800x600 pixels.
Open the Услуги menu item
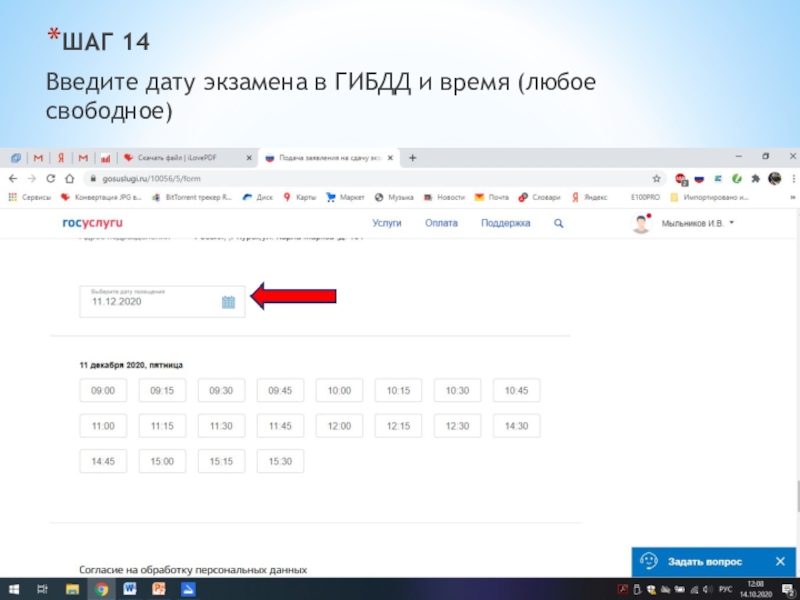click(387, 223)
